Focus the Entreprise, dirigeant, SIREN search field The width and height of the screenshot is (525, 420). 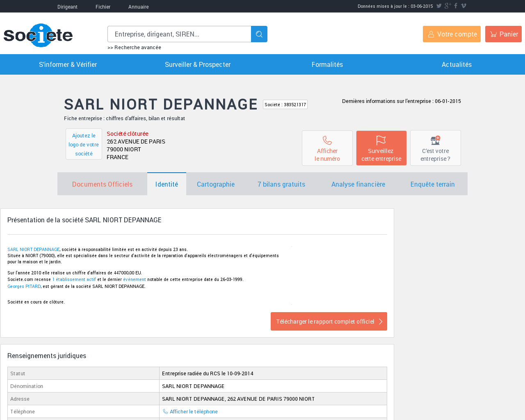179,34
